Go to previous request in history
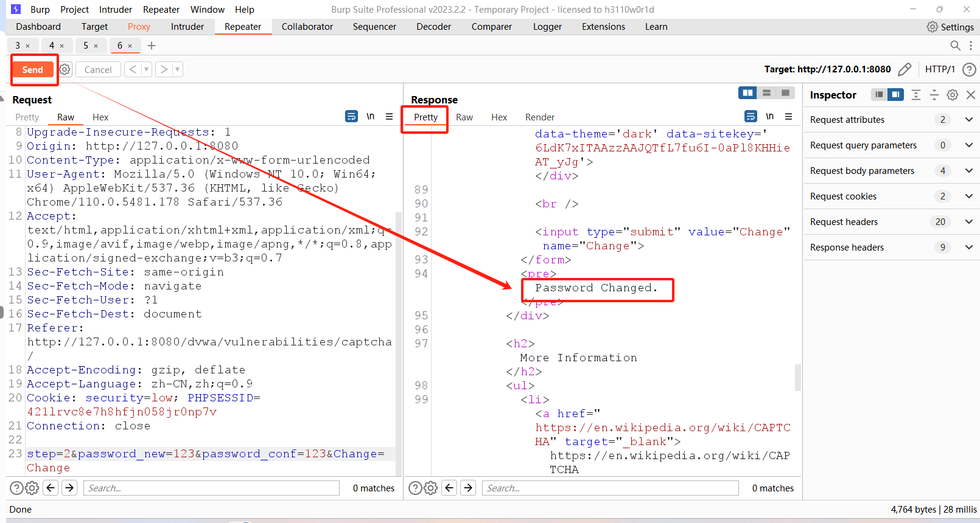 tap(133, 69)
